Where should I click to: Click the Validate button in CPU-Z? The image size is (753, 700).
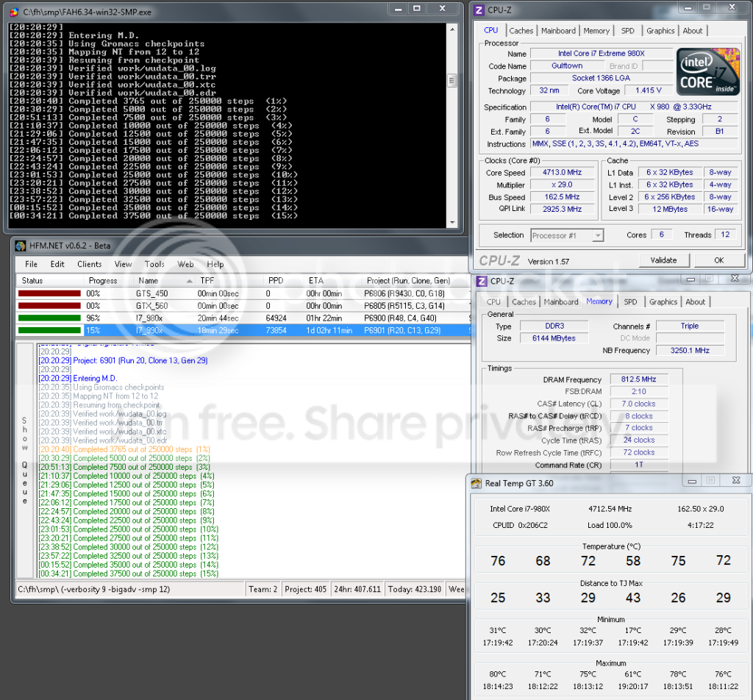[665, 260]
